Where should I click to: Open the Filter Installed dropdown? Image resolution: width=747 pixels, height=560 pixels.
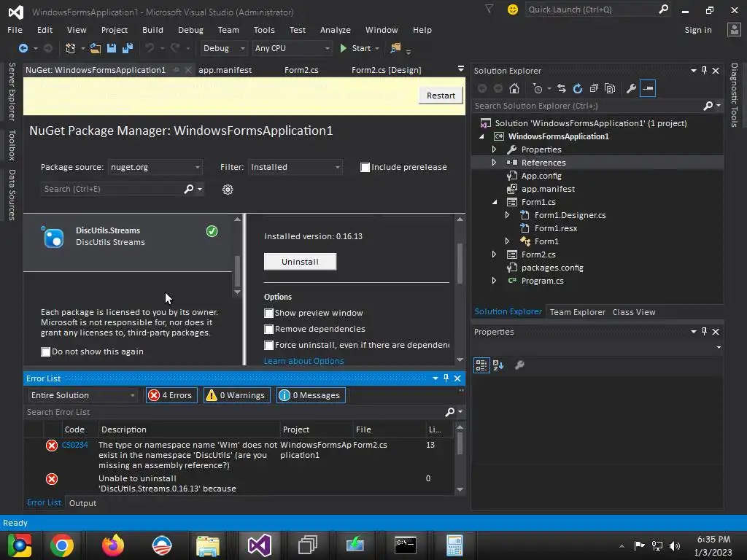click(x=295, y=167)
